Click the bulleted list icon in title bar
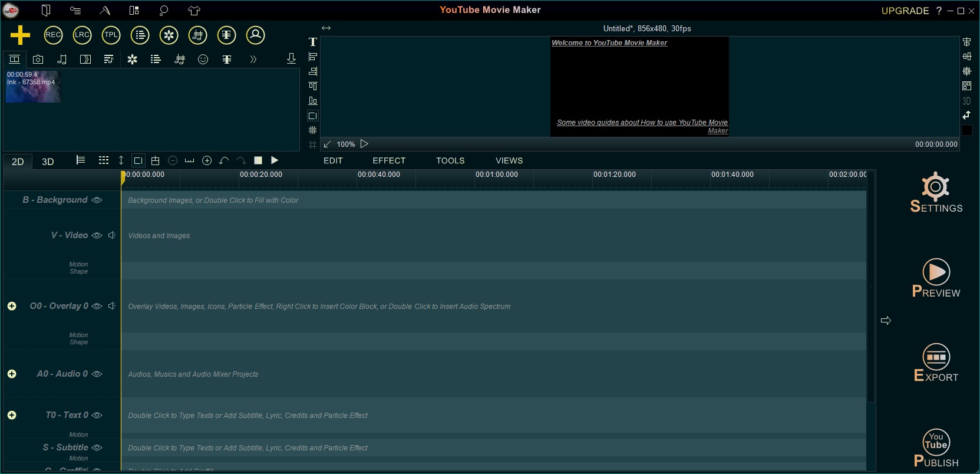The width and height of the screenshot is (980, 474). pyautogui.click(x=75, y=10)
